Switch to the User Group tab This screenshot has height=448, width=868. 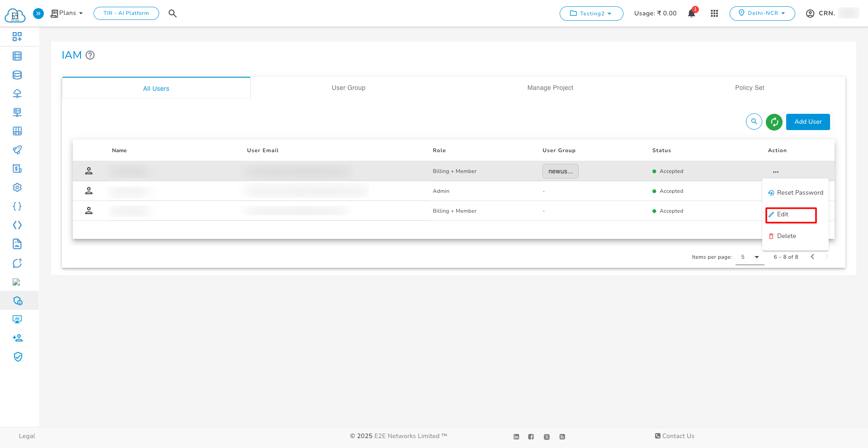coord(348,88)
